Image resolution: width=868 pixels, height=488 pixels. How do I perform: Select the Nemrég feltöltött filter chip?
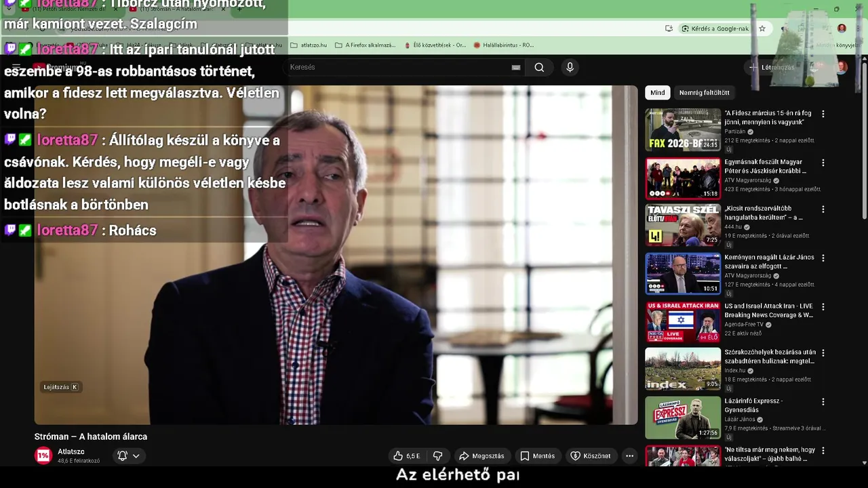[x=705, y=93]
